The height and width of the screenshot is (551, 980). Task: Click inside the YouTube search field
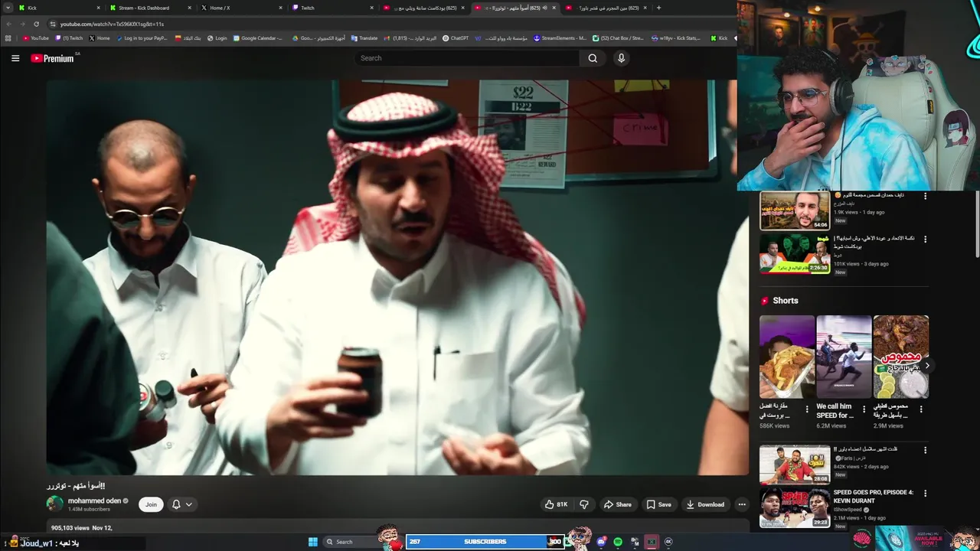click(x=467, y=58)
